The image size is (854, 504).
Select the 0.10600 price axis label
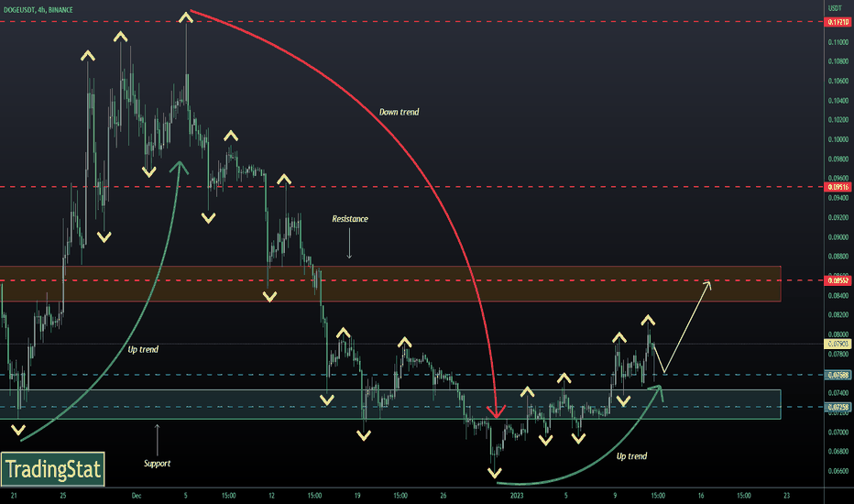838,81
